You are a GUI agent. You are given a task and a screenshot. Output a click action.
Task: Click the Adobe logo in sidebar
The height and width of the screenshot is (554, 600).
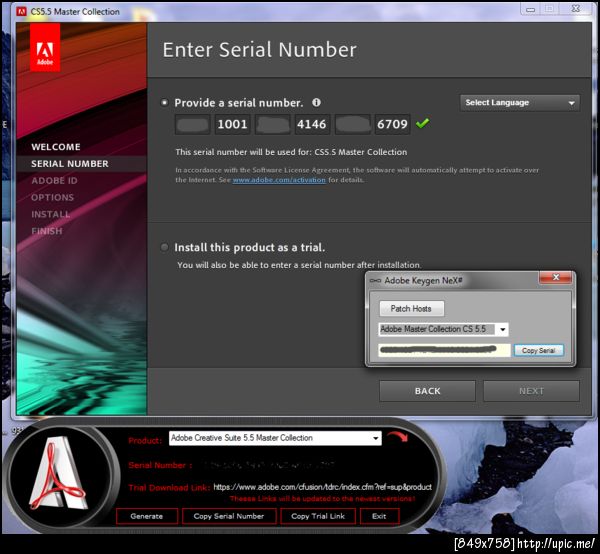pos(45,47)
